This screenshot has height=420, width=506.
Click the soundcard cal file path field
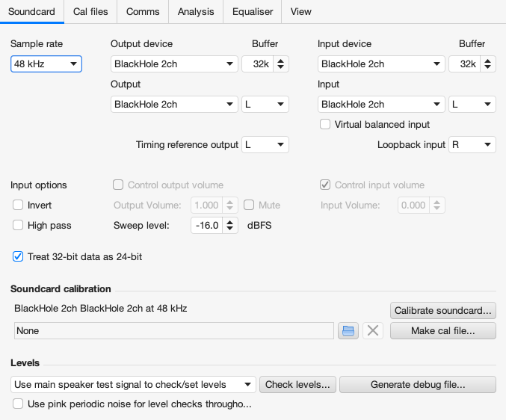click(173, 330)
